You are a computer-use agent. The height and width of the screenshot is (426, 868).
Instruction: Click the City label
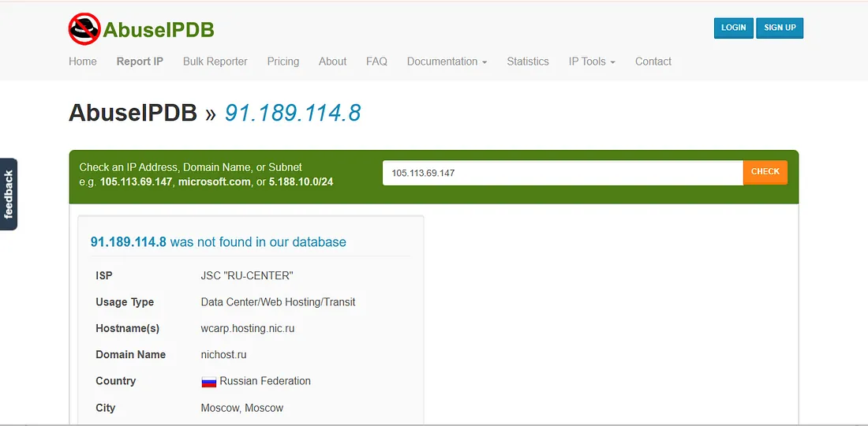(x=105, y=408)
